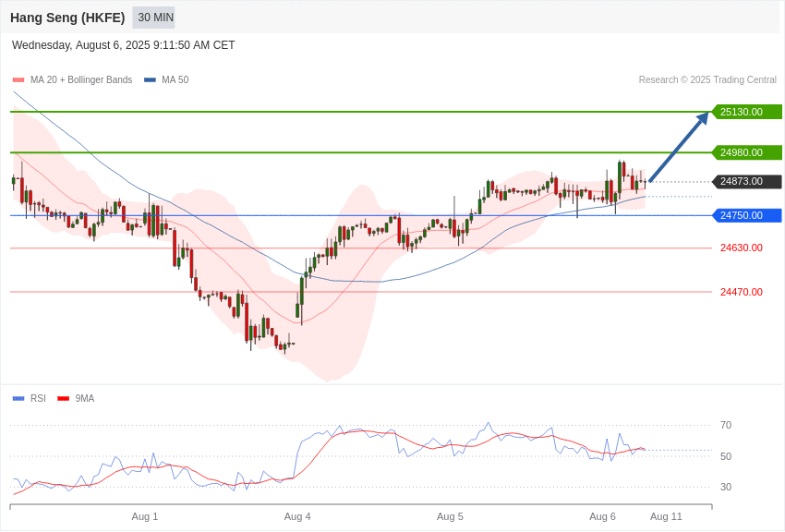
Task: Click the Aug 11 date on the time axis
Action: 667,516
